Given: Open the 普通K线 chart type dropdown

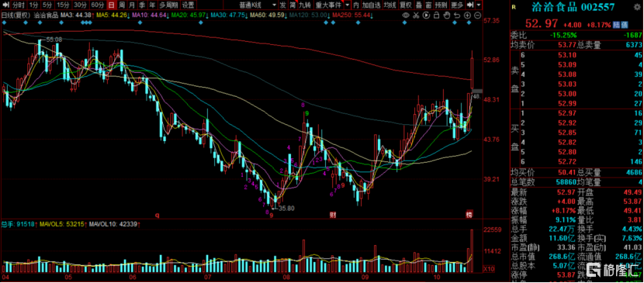Looking at the screenshot, I should [258, 5].
